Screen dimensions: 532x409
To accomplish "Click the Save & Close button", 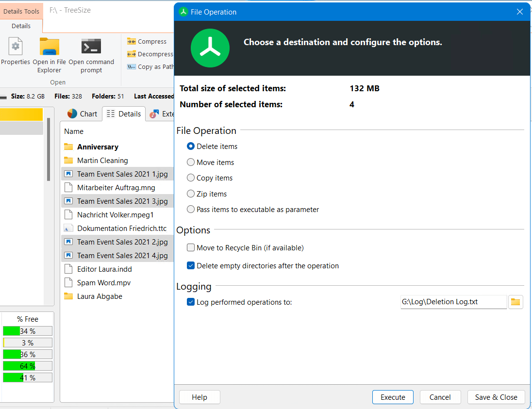I will point(496,397).
